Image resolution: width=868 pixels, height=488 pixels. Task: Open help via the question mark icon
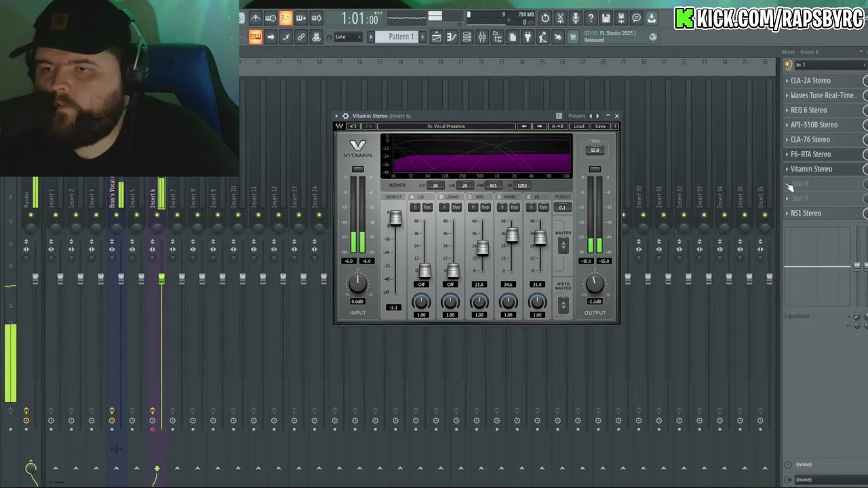591,18
